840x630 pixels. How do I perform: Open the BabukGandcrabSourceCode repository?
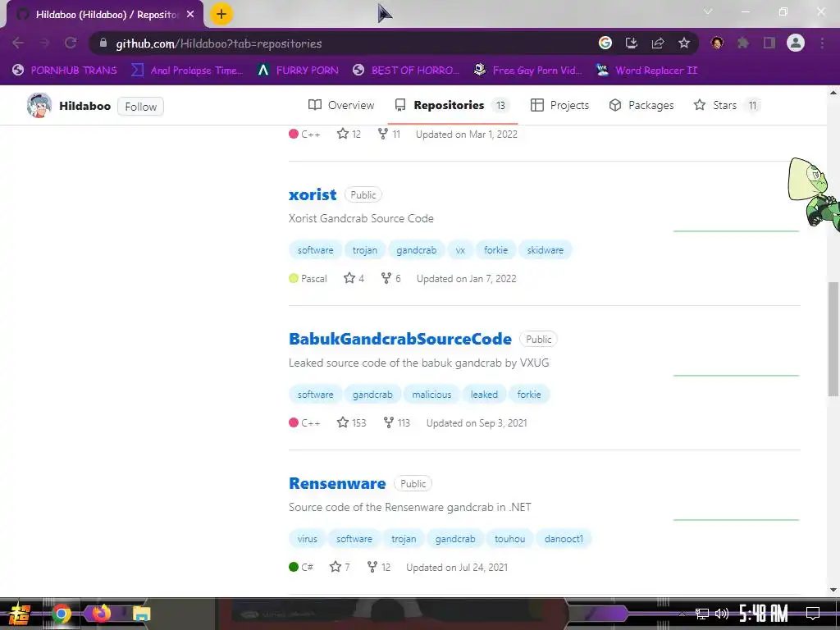coord(400,339)
